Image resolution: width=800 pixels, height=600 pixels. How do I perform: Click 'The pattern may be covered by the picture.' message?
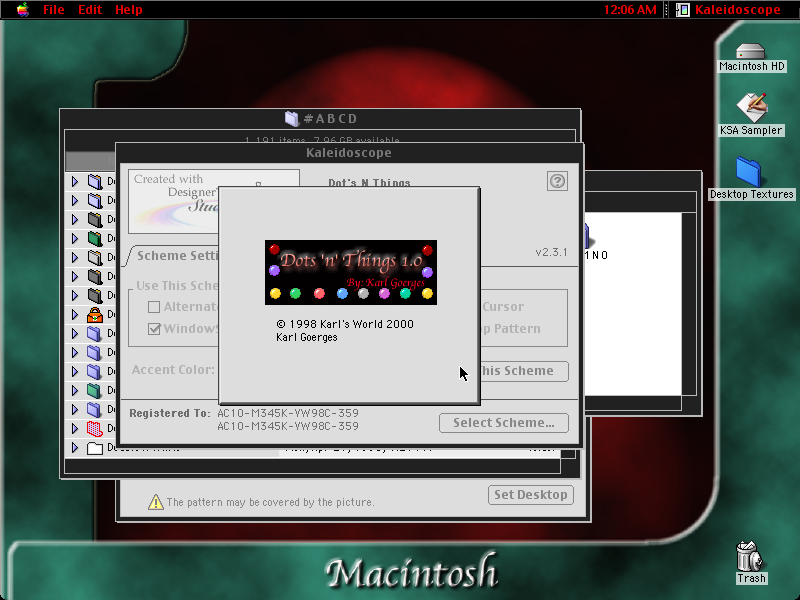270,503
